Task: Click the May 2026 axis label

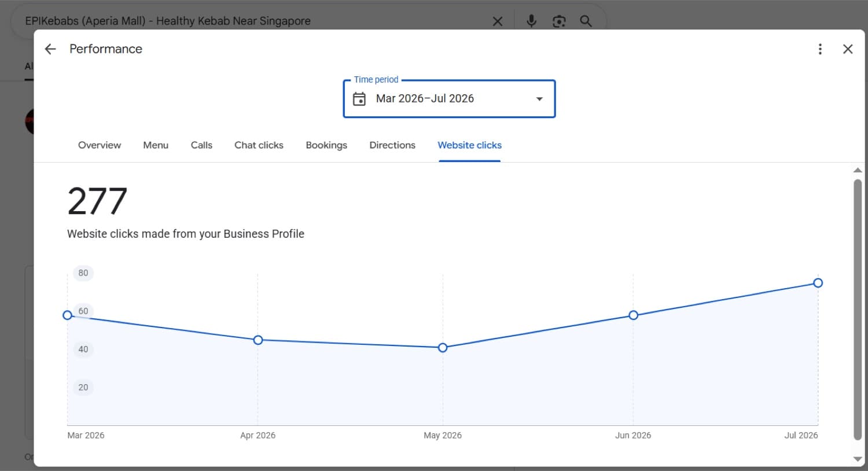Action: pos(443,436)
